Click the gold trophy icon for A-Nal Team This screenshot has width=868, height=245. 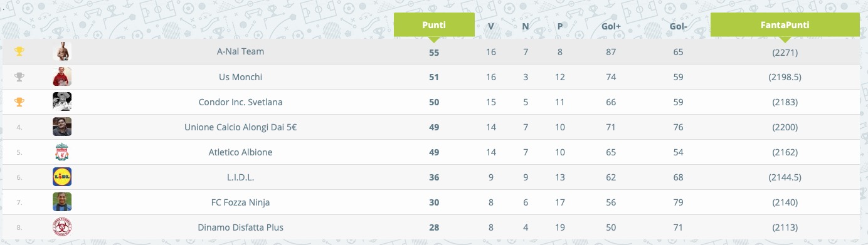click(x=19, y=51)
